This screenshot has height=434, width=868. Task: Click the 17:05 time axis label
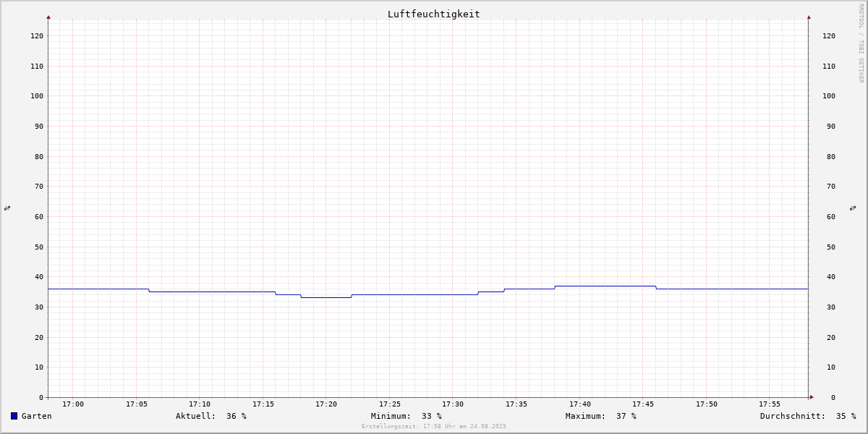click(x=137, y=404)
